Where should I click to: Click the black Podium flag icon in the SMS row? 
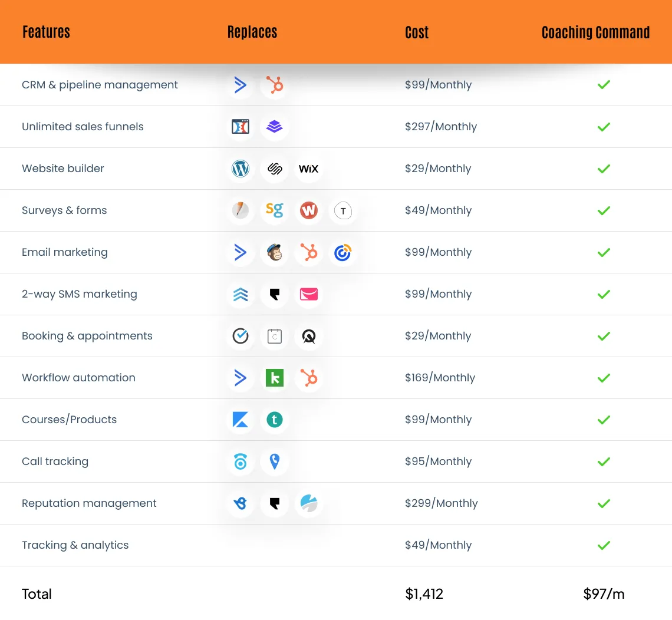click(275, 294)
